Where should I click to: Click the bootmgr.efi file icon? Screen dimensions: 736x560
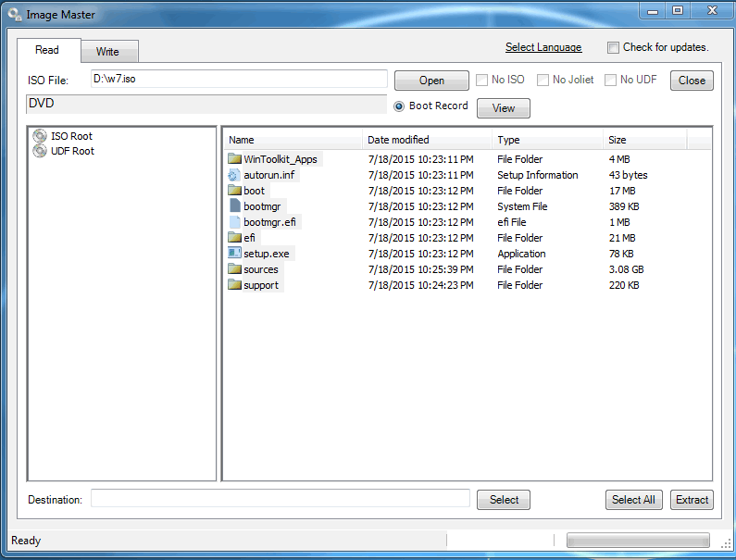coord(235,222)
